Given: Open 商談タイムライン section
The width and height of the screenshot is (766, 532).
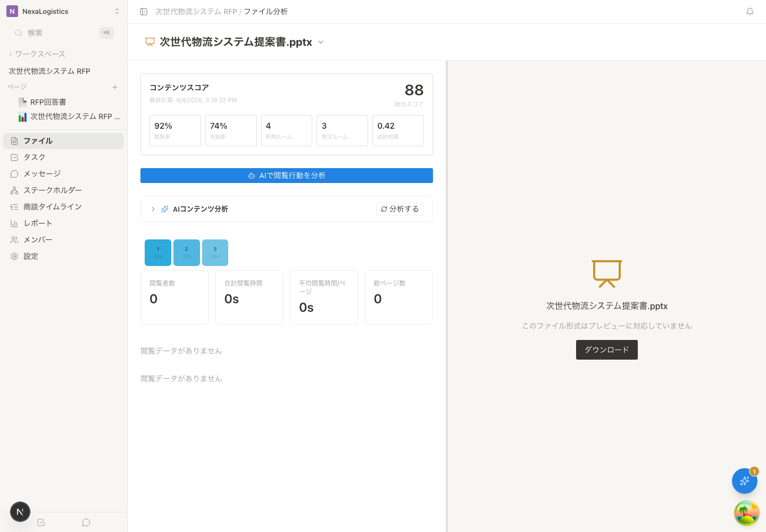Looking at the screenshot, I should pyautogui.click(x=63, y=207).
